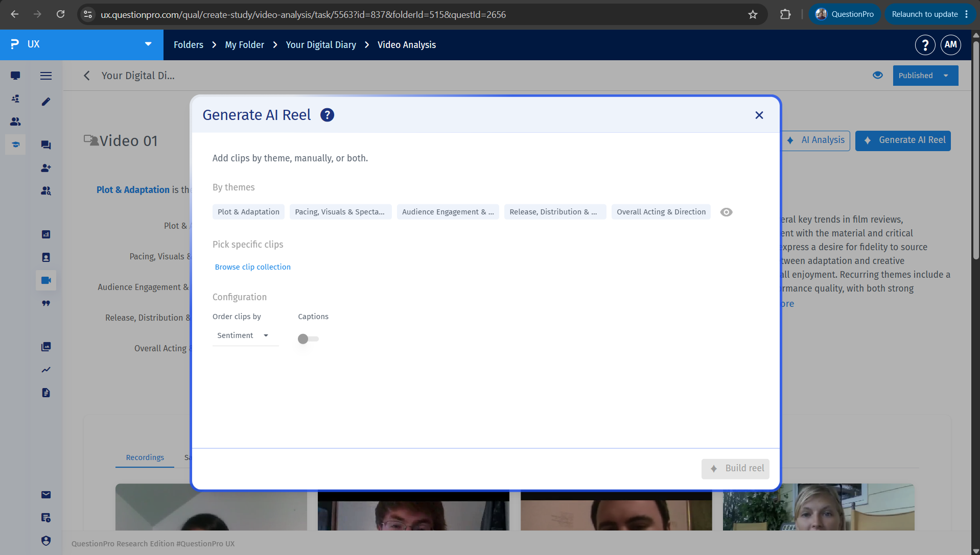This screenshot has height=555, width=980.
Task: Toggle the eye icon next to themes
Action: 726,212
